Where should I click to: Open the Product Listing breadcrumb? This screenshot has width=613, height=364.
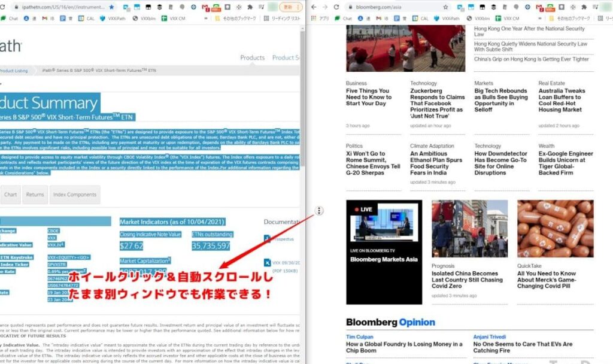pos(14,71)
